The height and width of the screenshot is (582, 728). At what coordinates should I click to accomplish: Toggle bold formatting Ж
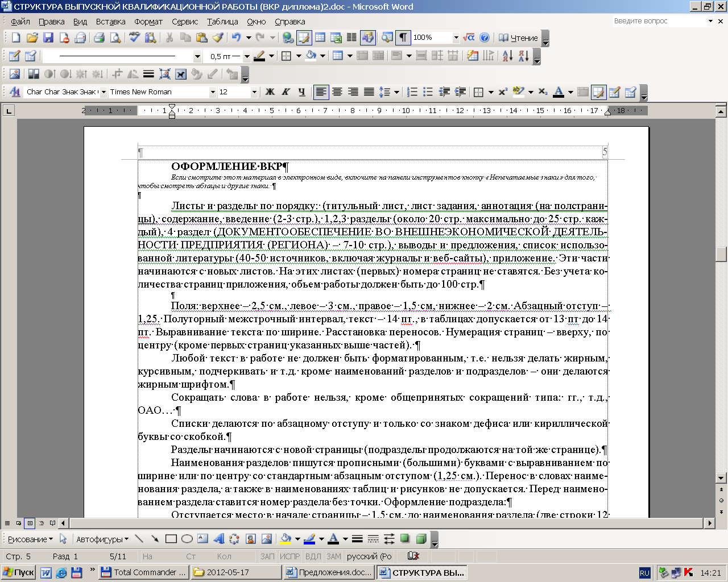pos(270,92)
